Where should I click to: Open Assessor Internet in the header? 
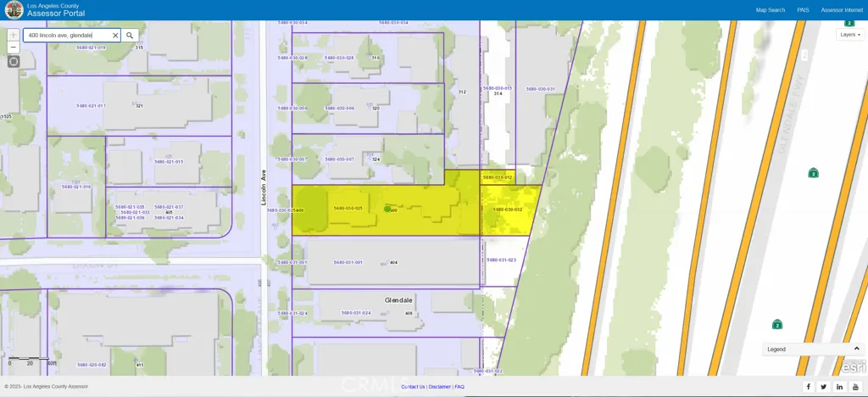tap(842, 10)
